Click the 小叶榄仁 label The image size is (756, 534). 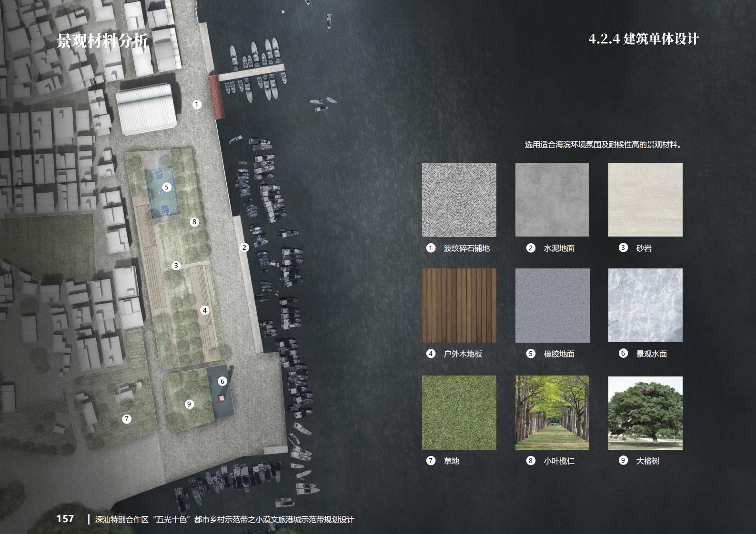pos(559,461)
